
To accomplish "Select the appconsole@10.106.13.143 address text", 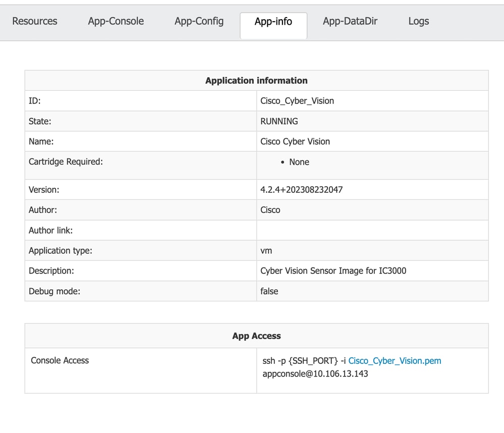I will click(x=315, y=373).
